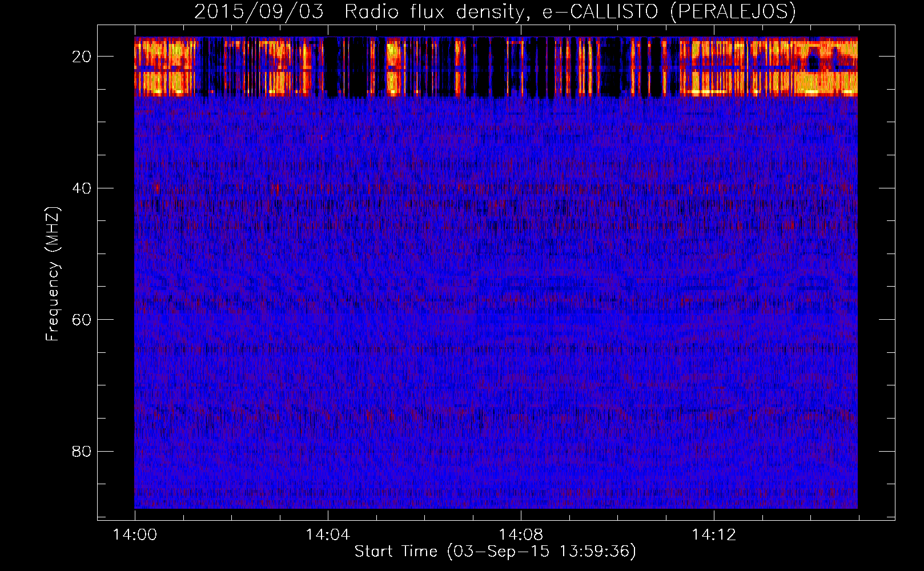Select the 80 frequency tick label
The height and width of the screenshot is (571, 924).
(82, 451)
